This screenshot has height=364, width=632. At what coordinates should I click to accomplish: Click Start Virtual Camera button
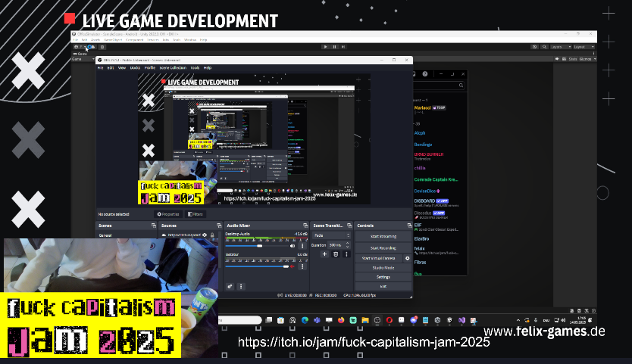click(x=379, y=258)
